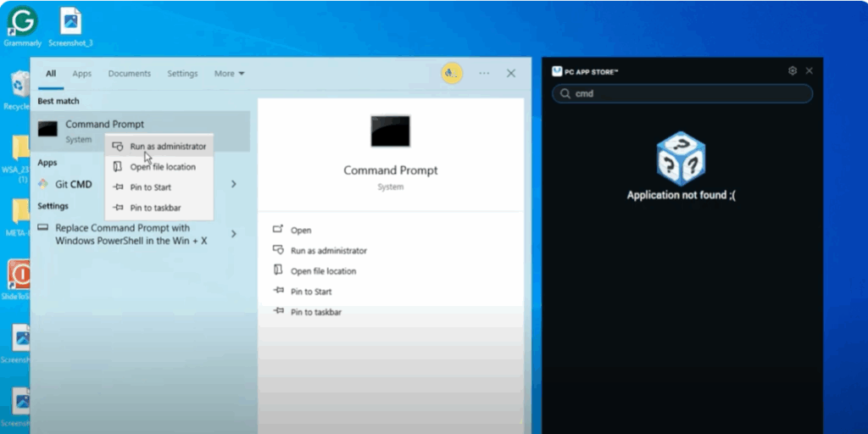Click the Open icon in right details pane
This screenshot has height=434, width=868.
pos(278,229)
